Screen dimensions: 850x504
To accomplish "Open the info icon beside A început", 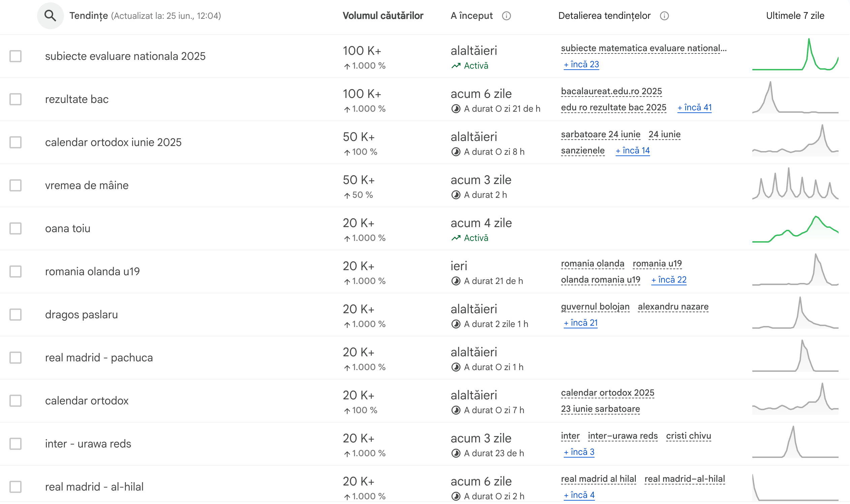I will [x=506, y=16].
